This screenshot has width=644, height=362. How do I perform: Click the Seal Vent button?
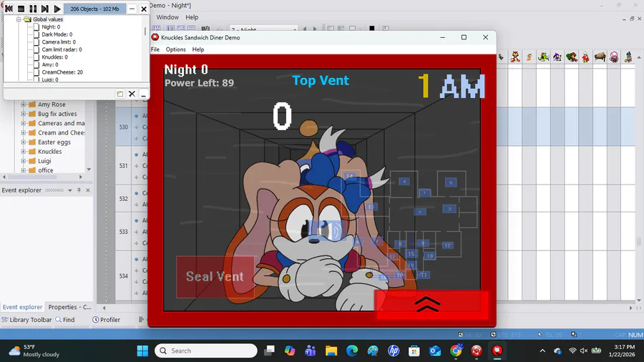(215, 277)
